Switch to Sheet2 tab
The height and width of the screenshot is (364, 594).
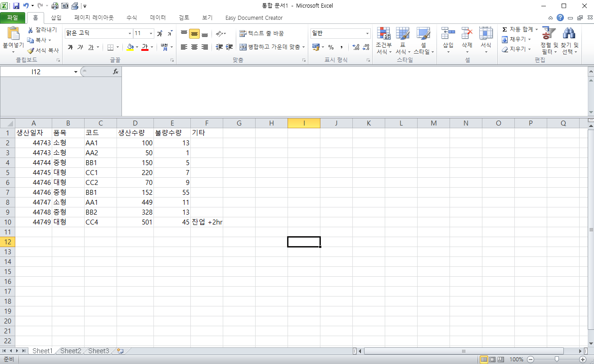coord(71,351)
